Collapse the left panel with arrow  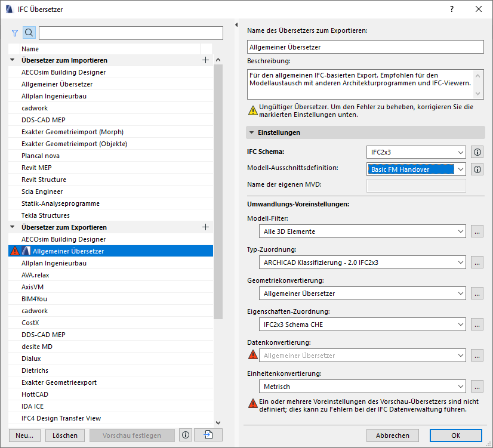pyautogui.click(x=236, y=24)
